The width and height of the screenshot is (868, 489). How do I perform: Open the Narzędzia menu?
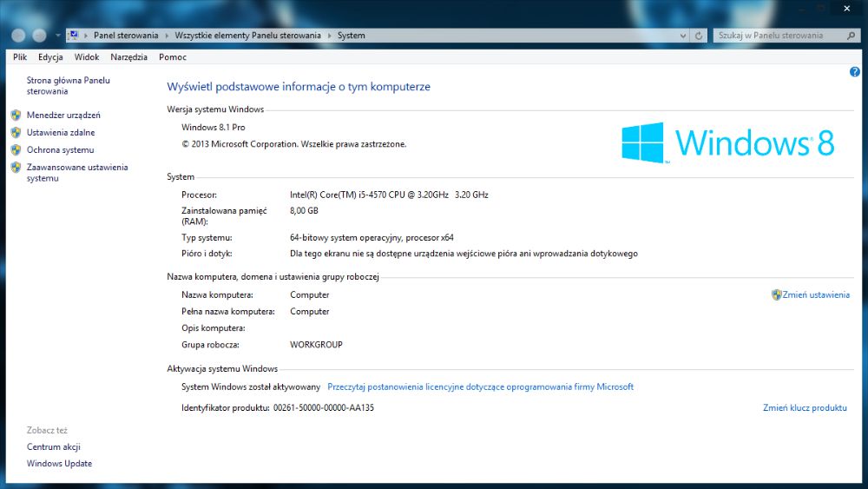[129, 57]
